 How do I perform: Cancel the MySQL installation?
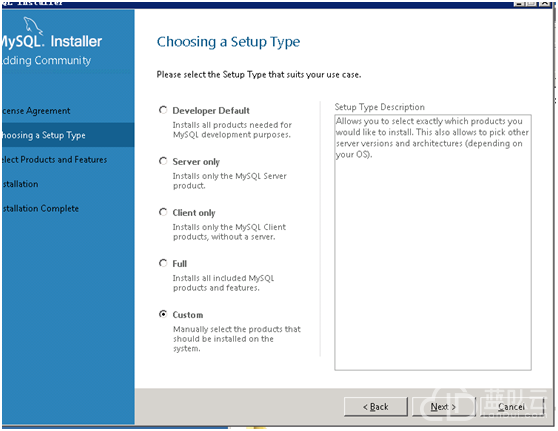[x=512, y=406]
